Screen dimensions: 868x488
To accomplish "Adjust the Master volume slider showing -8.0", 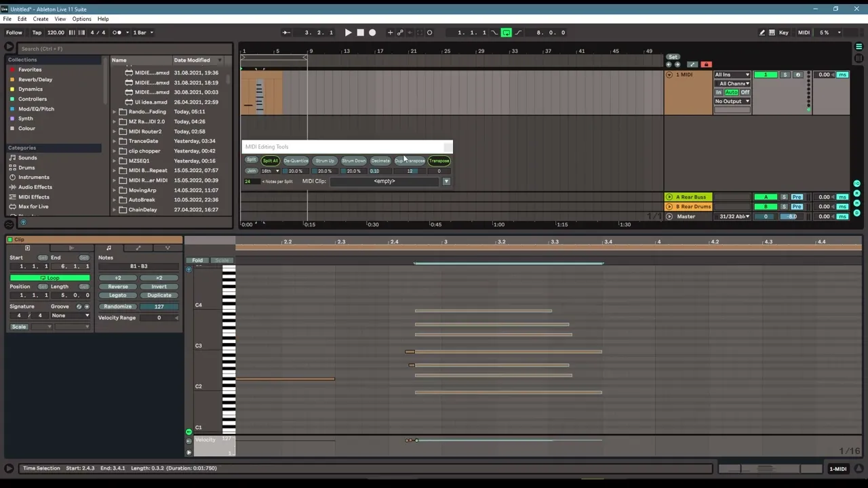I will tap(791, 217).
